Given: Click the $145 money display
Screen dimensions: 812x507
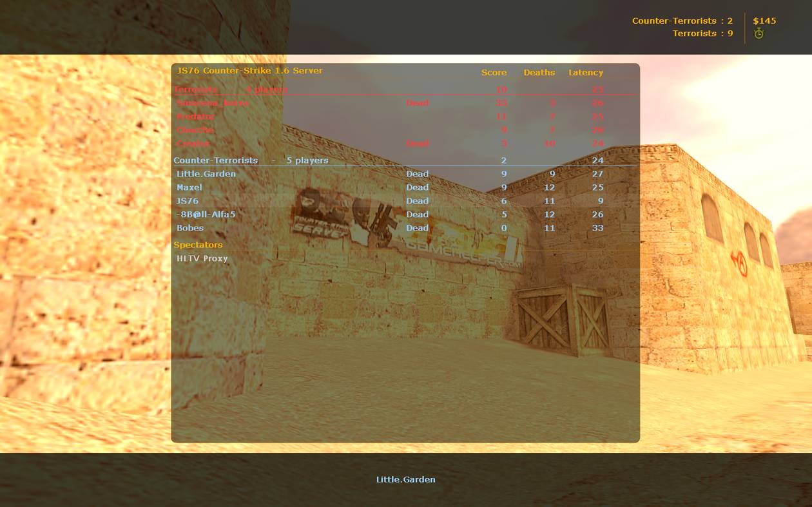Looking at the screenshot, I should [764, 21].
